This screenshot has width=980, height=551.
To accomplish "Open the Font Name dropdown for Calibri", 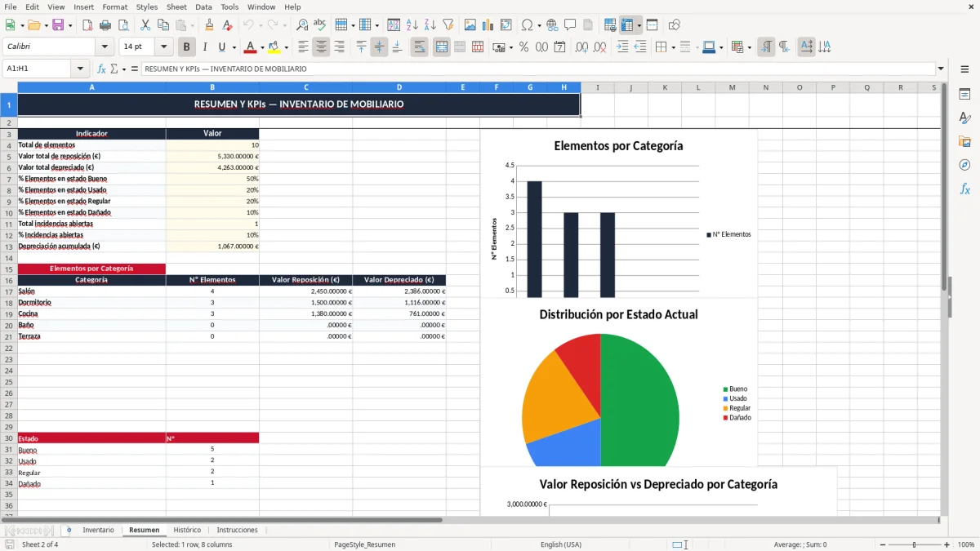I will 105,47.
